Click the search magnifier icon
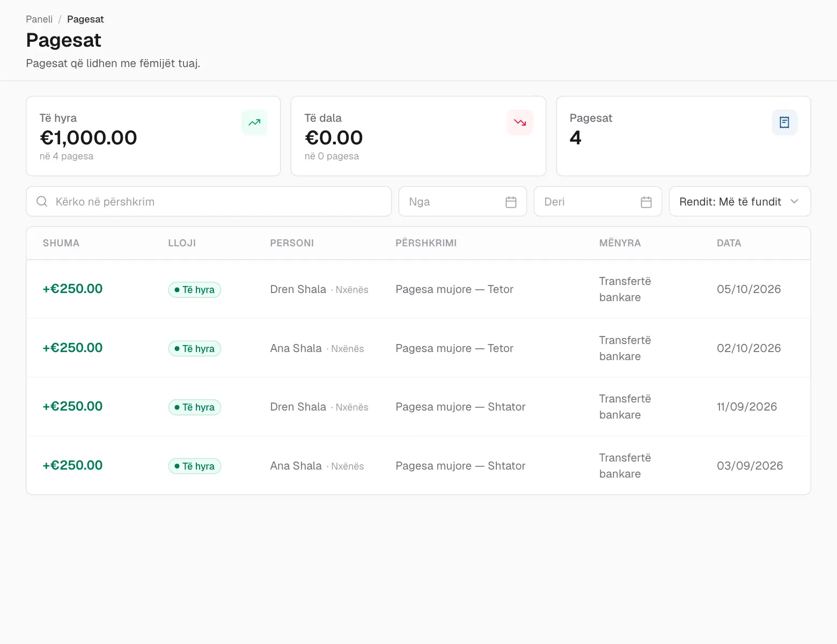This screenshot has height=644, width=837. (42, 202)
